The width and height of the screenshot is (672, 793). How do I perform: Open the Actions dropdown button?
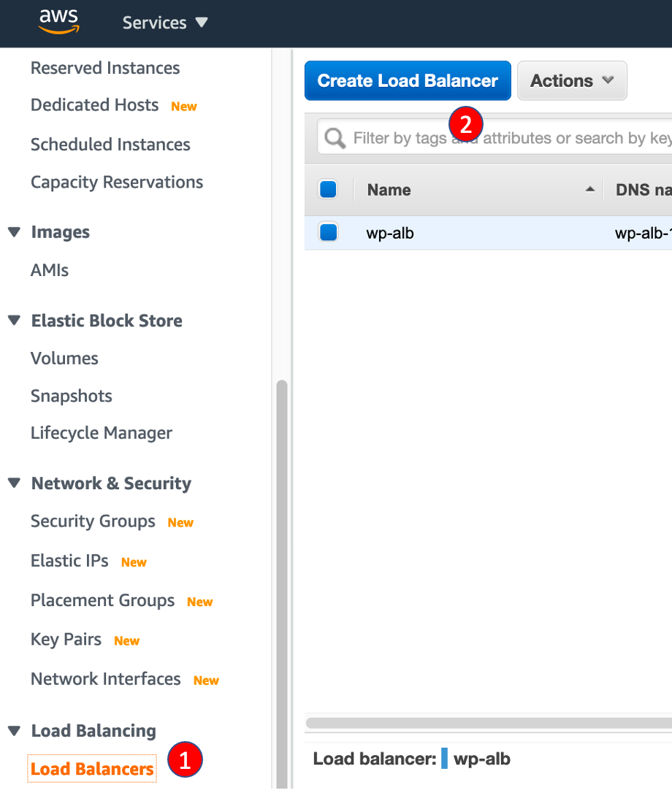[572, 80]
